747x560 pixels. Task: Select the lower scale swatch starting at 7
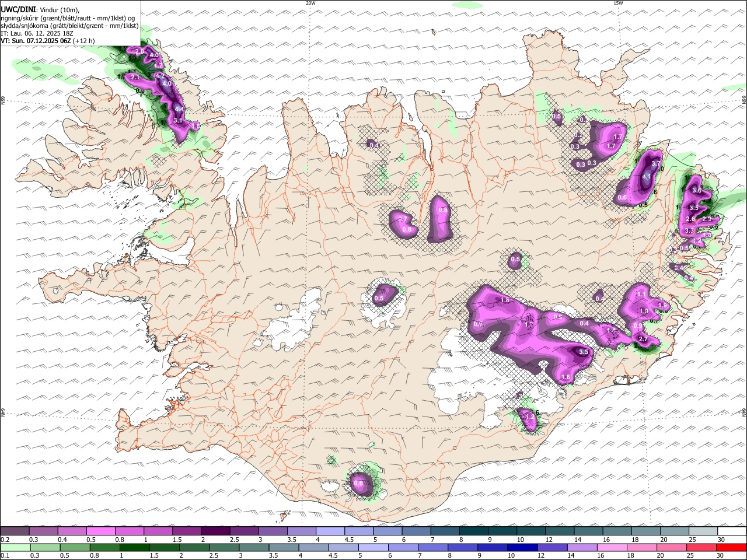pyautogui.click(x=433, y=547)
